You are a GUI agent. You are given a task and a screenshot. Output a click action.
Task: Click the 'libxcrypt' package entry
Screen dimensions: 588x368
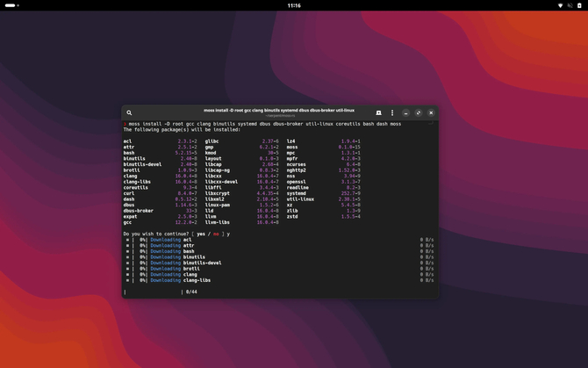click(218, 193)
